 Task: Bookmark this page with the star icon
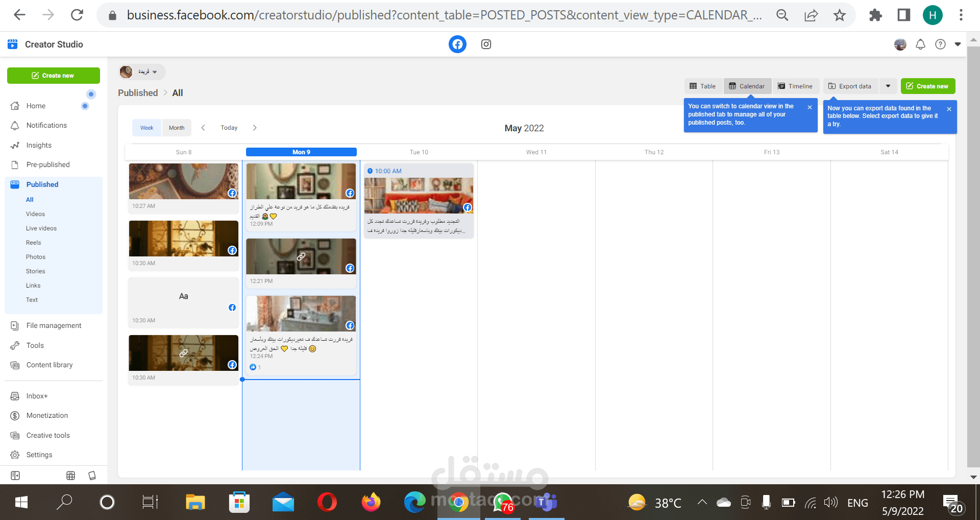pos(840,15)
